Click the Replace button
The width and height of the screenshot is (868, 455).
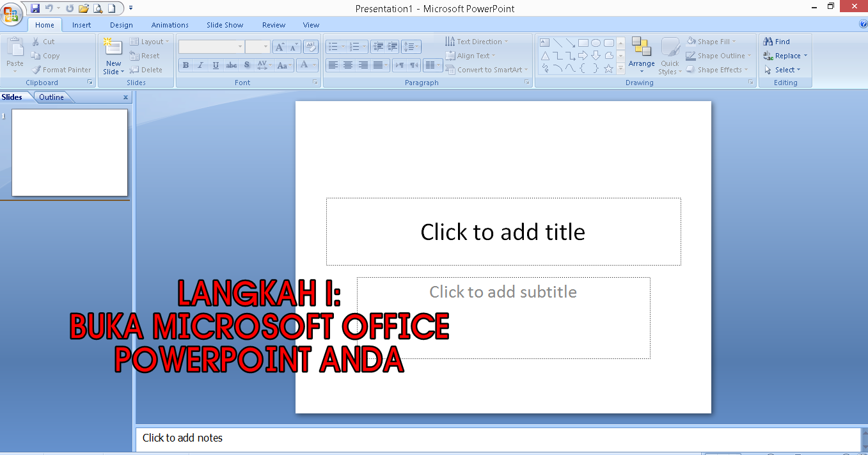click(x=785, y=56)
